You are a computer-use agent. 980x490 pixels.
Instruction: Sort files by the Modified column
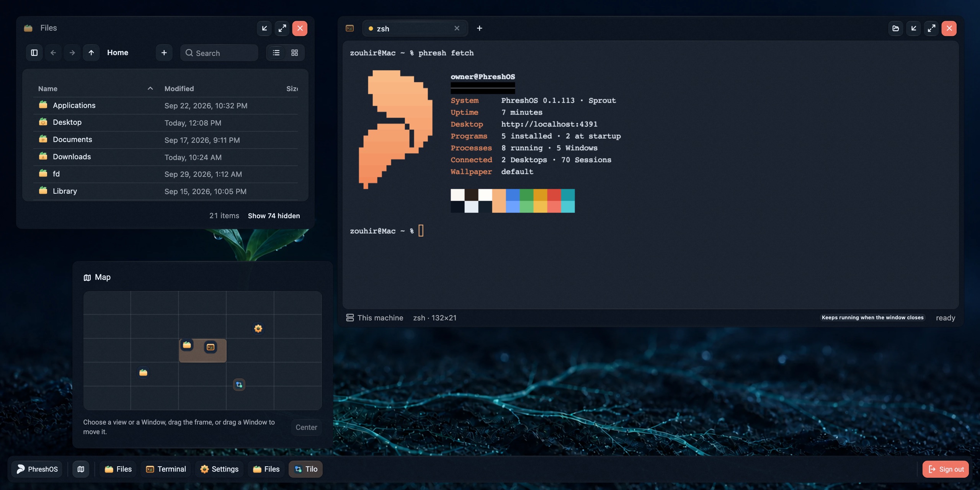pyautogui.click(x=179, y=89)
